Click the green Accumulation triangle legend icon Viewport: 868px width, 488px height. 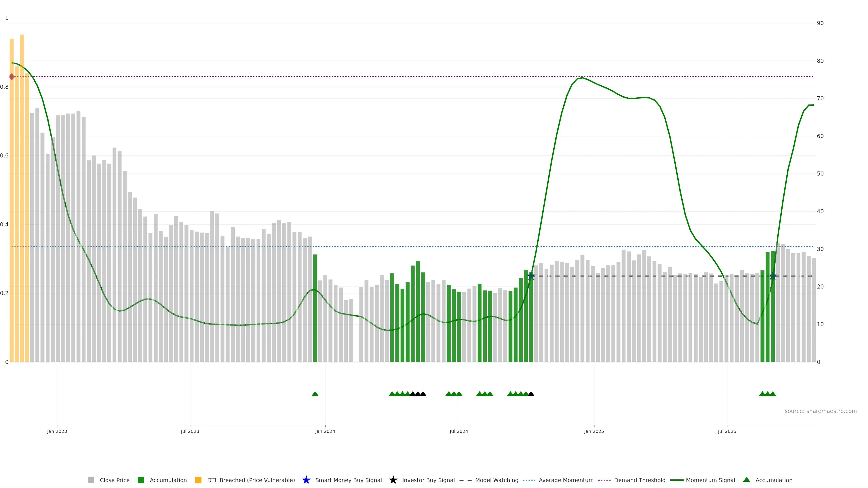point(746,480)
